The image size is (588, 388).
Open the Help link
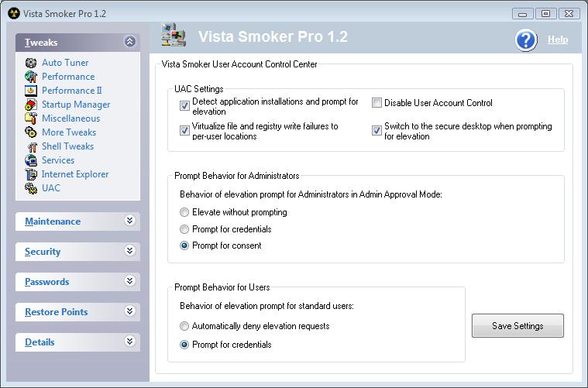pyautogui.click(x=558, y=39)
